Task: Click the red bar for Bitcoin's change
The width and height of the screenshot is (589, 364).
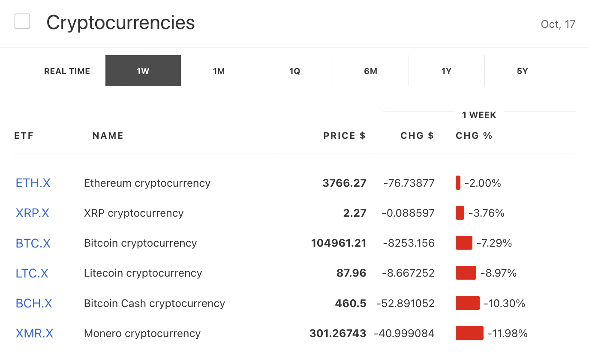Action: [464, 243]
